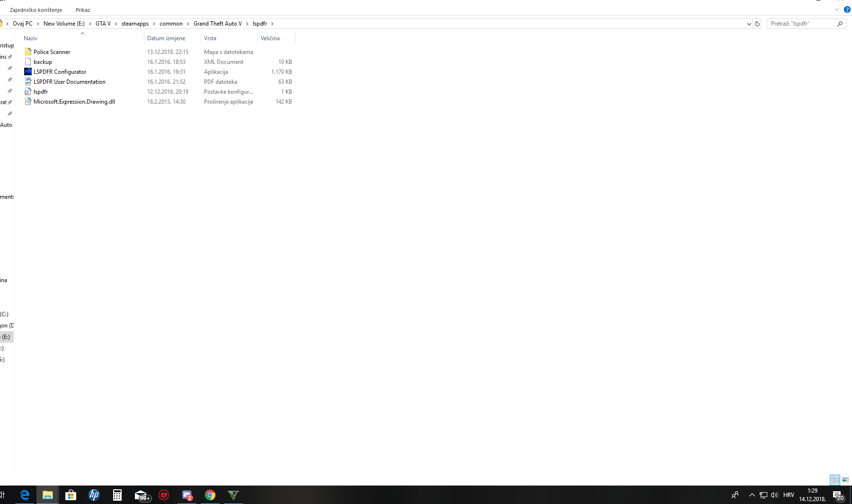The width and height of the screenshot is (852, 504).
Task: Switch to details view layout icon
Action: coord(835,480)
